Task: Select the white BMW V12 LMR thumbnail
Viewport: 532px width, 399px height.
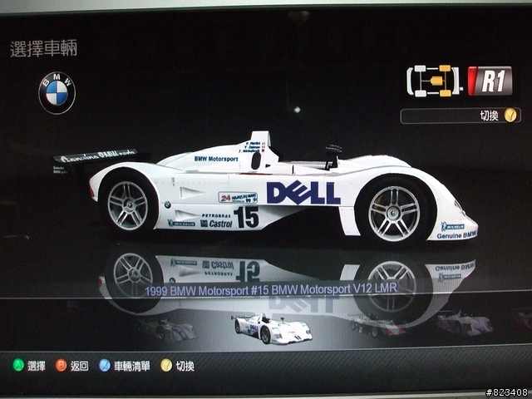Action: tap(272, 329)
